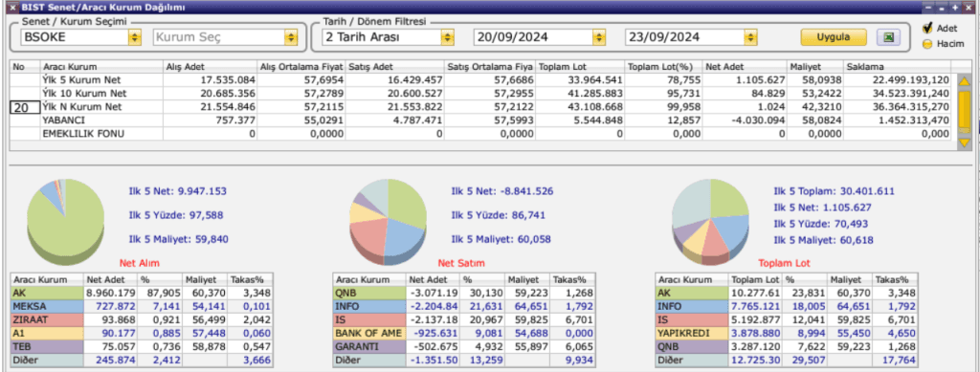The width and height of the screenshot is (980, 372).
Task: Sort by Alış Adet column header
Action: pyautogui.click(x=210, y=66)
